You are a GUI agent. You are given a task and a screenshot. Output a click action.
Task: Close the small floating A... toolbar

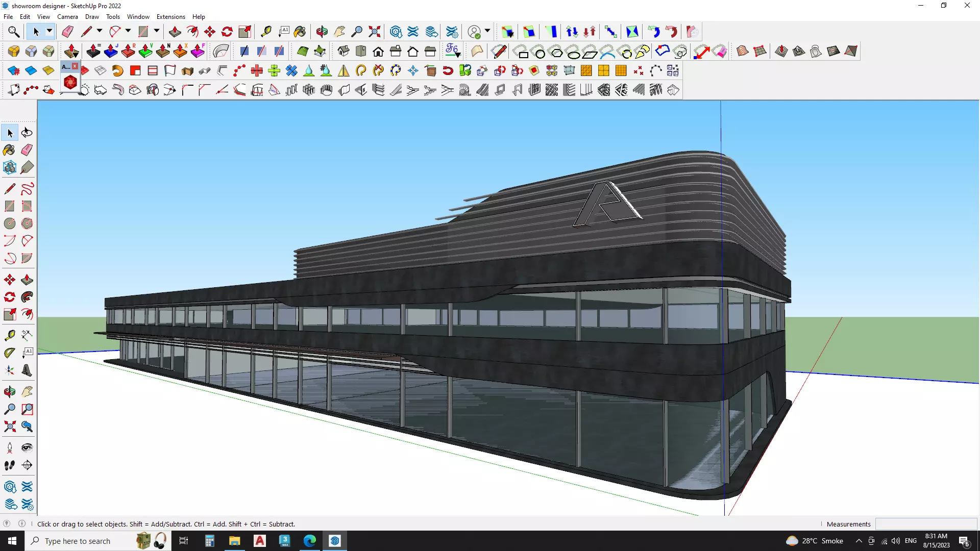point(75,66)
